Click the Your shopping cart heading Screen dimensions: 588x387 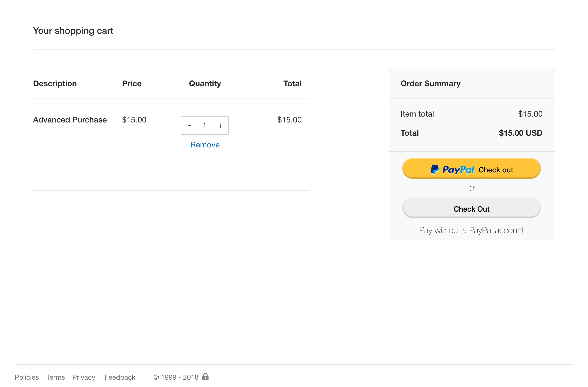coord(73,31)
